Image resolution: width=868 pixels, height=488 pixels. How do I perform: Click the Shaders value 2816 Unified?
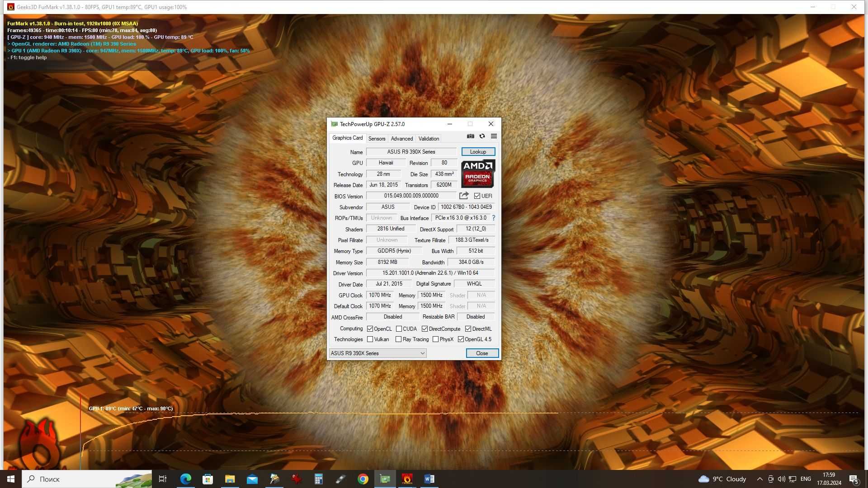391,229
